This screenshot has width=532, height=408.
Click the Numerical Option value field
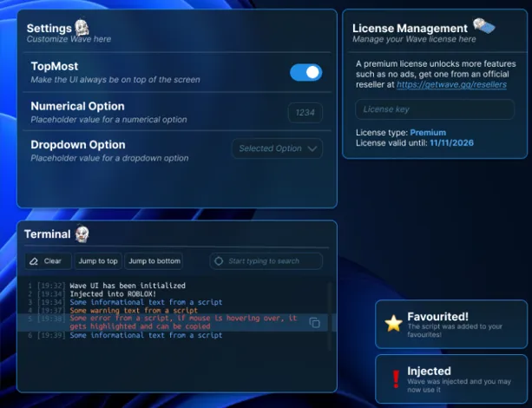coord(305,113)
